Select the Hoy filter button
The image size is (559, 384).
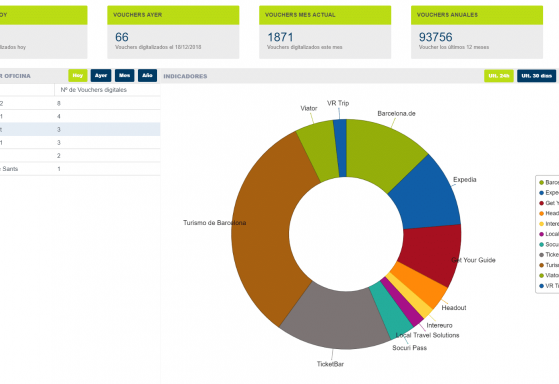[78, 76]
